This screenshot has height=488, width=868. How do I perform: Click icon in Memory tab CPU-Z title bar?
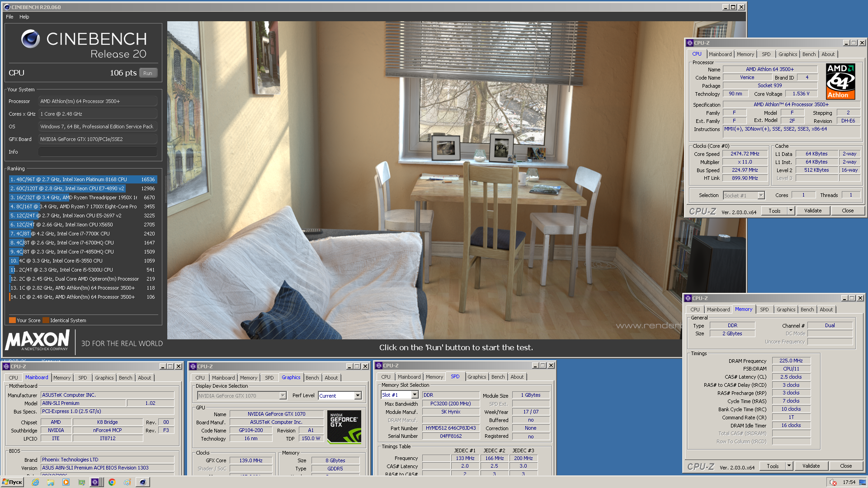(688, 298)
